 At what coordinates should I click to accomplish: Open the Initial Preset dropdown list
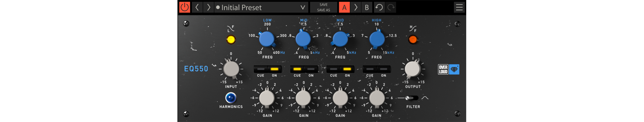click(x=261, y=7)
